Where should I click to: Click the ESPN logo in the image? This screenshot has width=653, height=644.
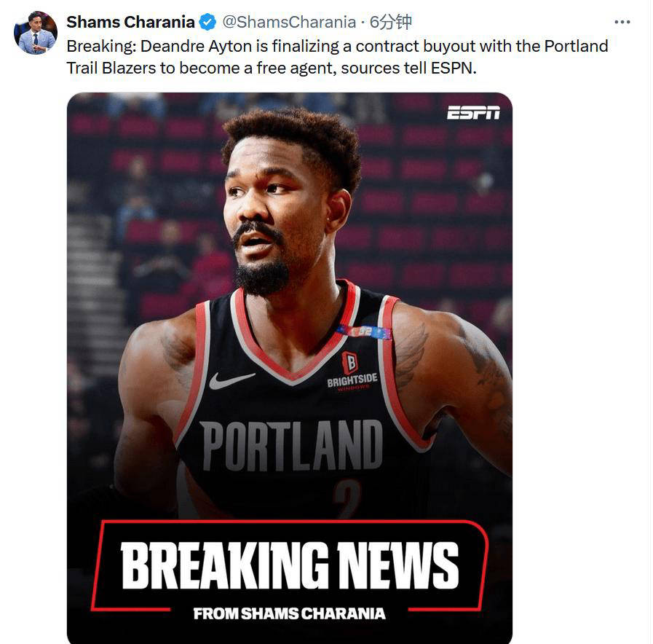(473, 113)
